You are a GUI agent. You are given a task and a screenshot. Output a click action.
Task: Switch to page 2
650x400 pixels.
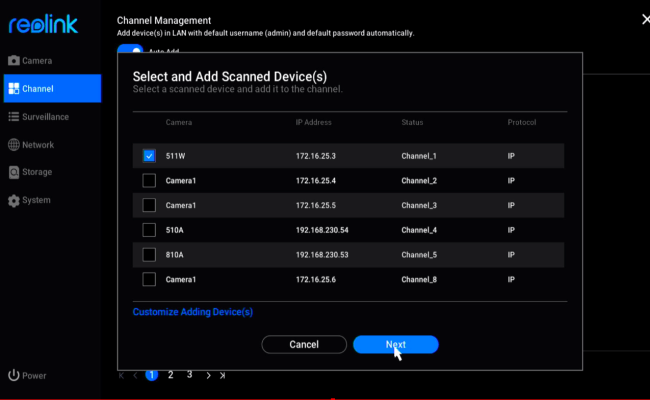pyautogui.click(x=171, y=375)
